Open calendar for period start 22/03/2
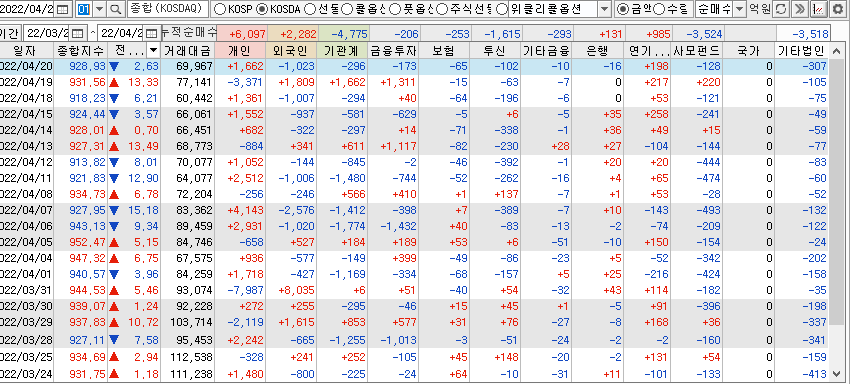Screen dimensions: 850x384 pyautogui.click(x=77, y=33)
